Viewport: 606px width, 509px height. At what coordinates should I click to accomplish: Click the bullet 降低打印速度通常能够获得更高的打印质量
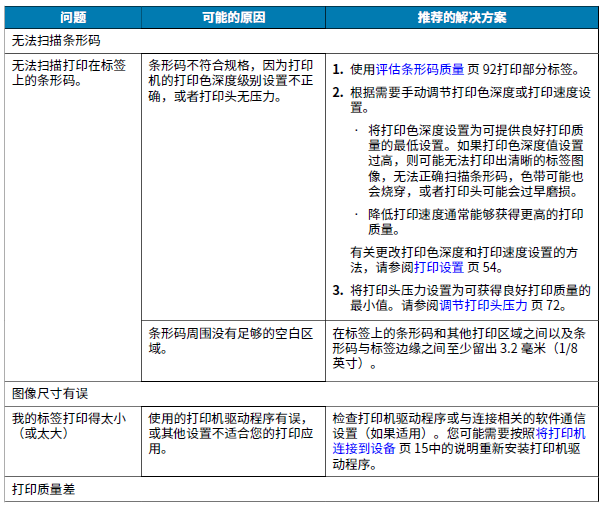[x=475, y=221]
